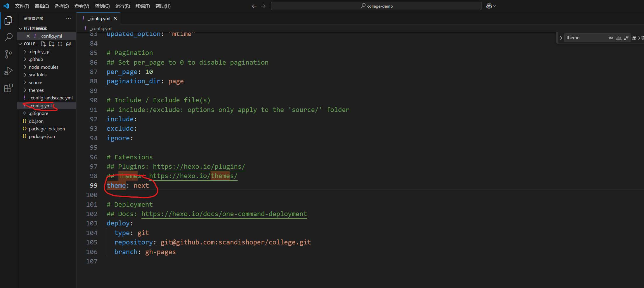Image resolution: width=644 pixels, height=288 pixels.
Task: Open the Source Control view
Action: tap(8, 54)
